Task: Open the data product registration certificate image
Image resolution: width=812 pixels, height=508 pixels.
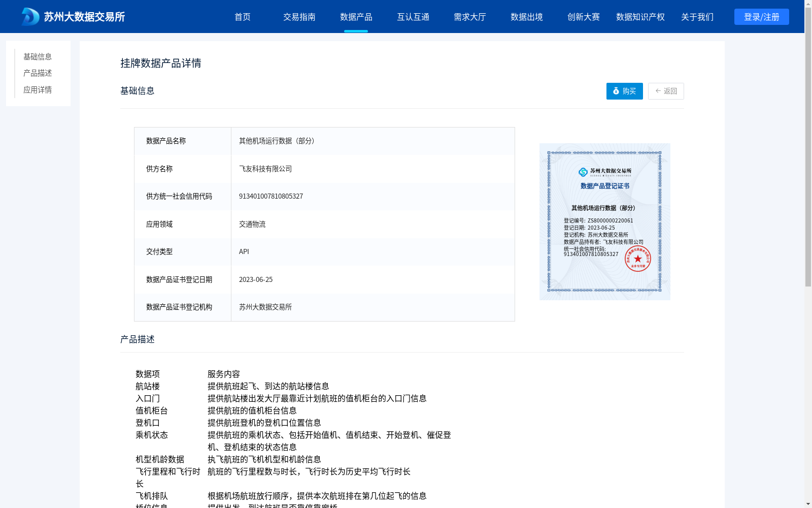Action: (605, 221)
